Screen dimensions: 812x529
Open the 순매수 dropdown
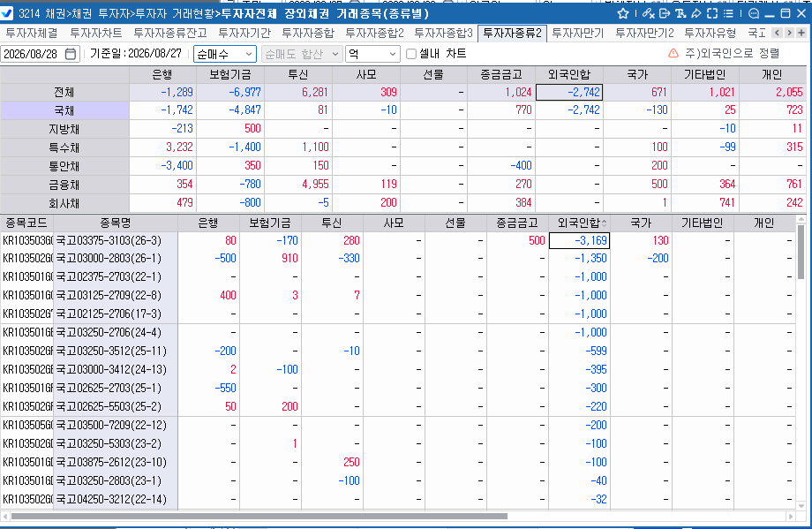tap(225, 54)
